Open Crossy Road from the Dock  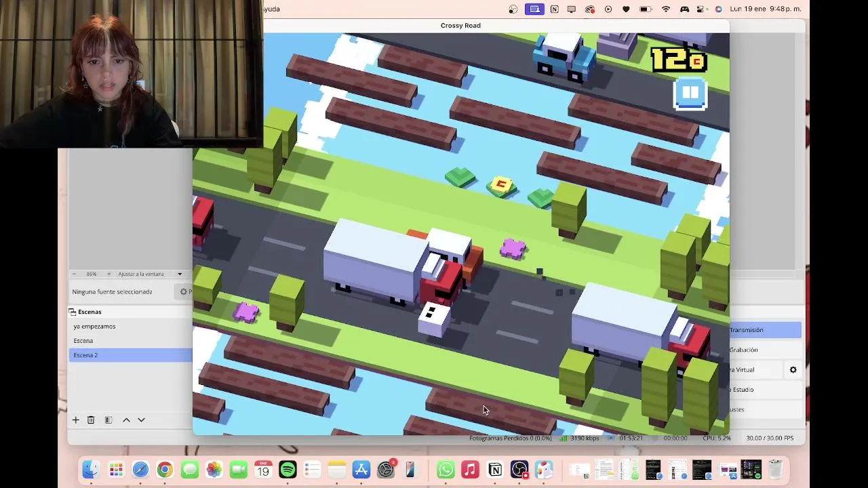(x=544, y=469)
